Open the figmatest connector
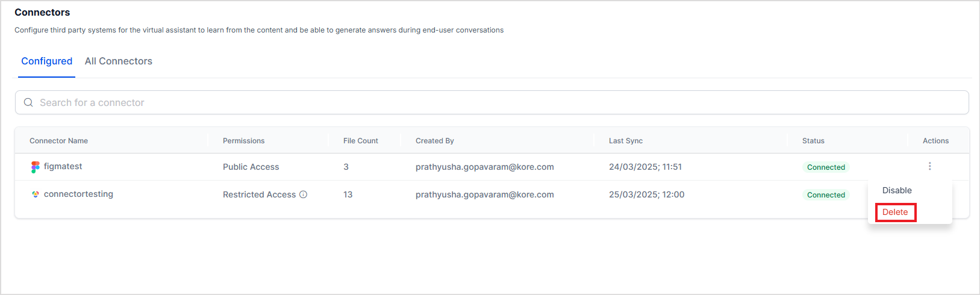Image resolution: width=980 pixels, height=295 pixels. pos(63,167)
